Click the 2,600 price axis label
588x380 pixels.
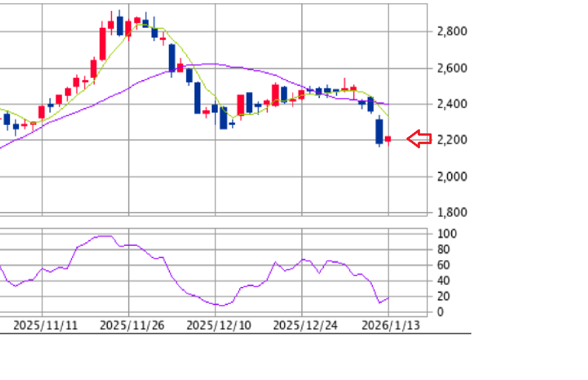(452, 68)
